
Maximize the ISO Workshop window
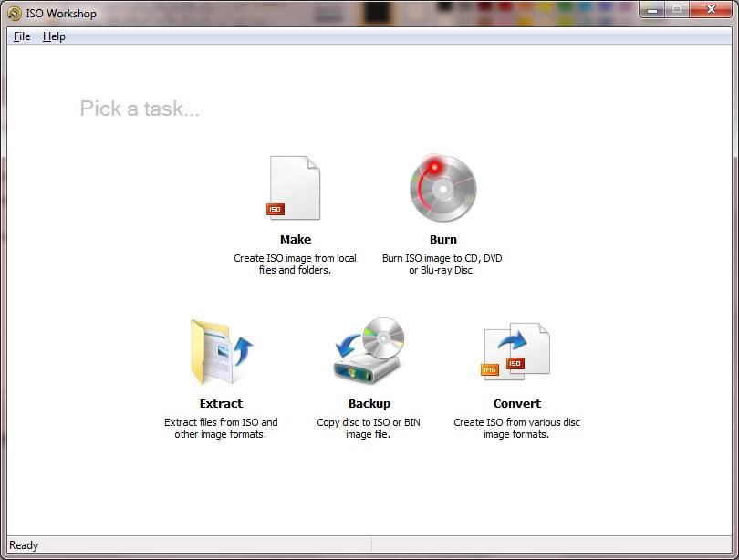click(x=678, y=10)
